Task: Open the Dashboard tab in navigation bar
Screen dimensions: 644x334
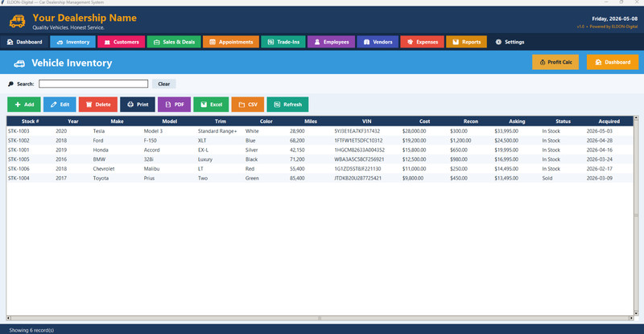Action: click(25, 42)
